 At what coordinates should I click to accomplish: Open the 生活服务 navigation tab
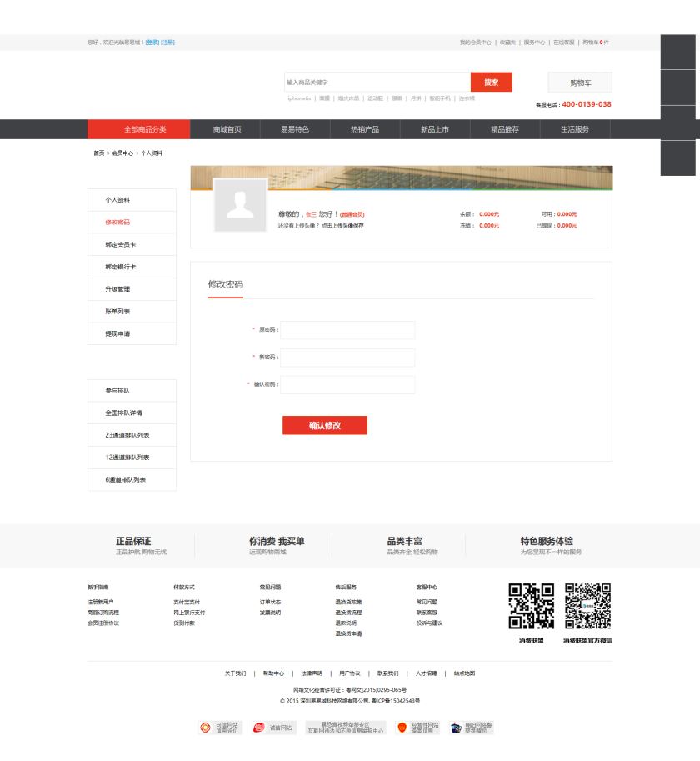pos(575,129)
